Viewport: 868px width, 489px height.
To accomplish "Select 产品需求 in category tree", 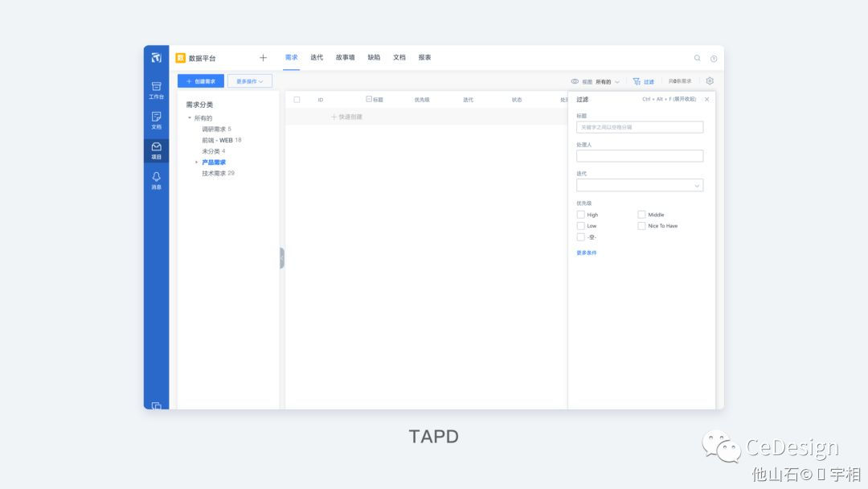I will tap(214, 162).
